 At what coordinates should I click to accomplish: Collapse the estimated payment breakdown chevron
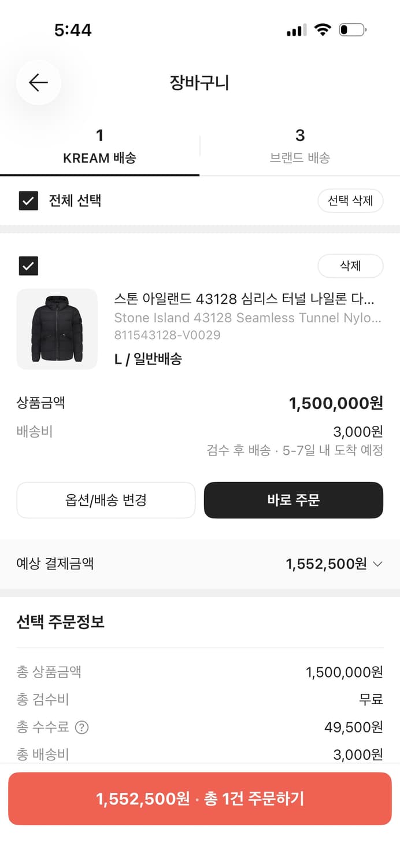377,563
